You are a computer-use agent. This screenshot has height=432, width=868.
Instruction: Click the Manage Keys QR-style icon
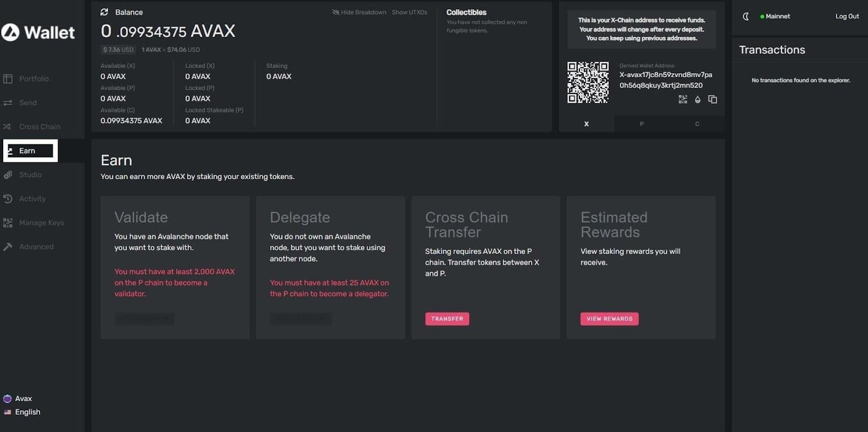(x=8, y=223)
